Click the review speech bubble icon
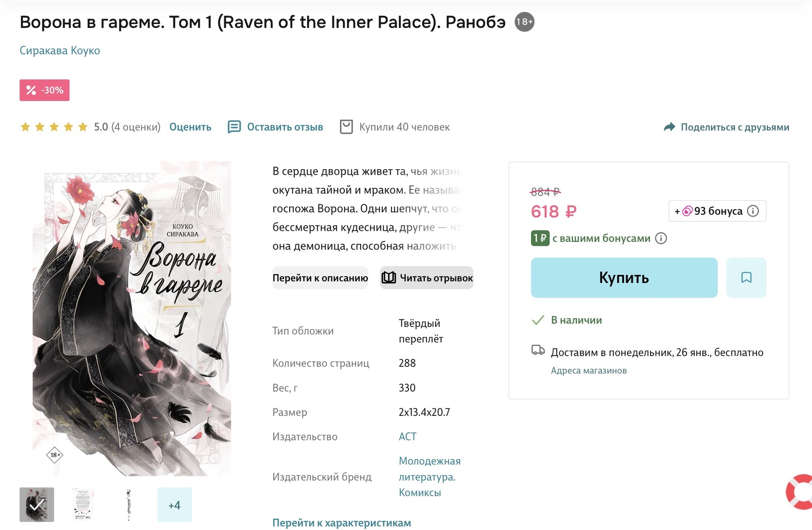 pyautogui.click(x=234, y=127)
